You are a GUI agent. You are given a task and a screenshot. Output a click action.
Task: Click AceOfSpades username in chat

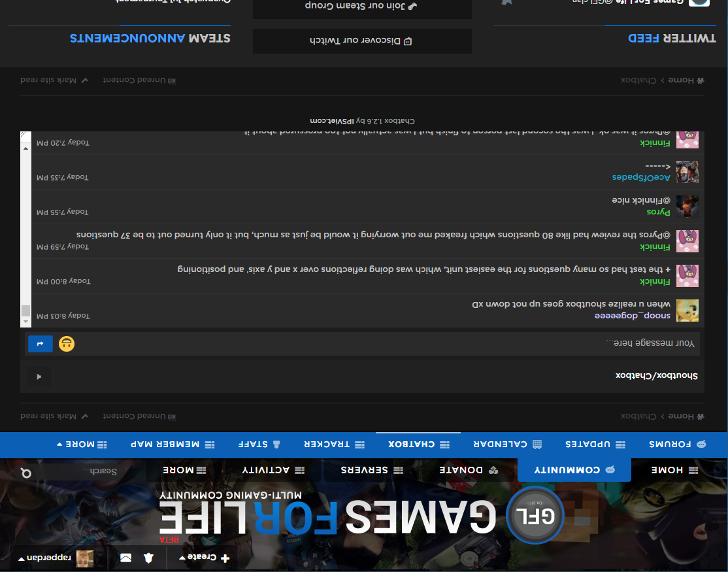641,177
